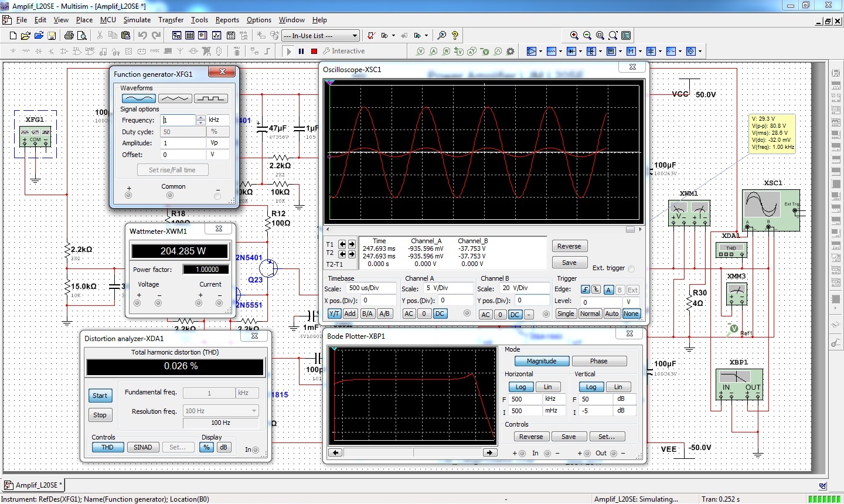844x504 pixels.
Task: Zoom out on the schematic
Action: (587, 36)
